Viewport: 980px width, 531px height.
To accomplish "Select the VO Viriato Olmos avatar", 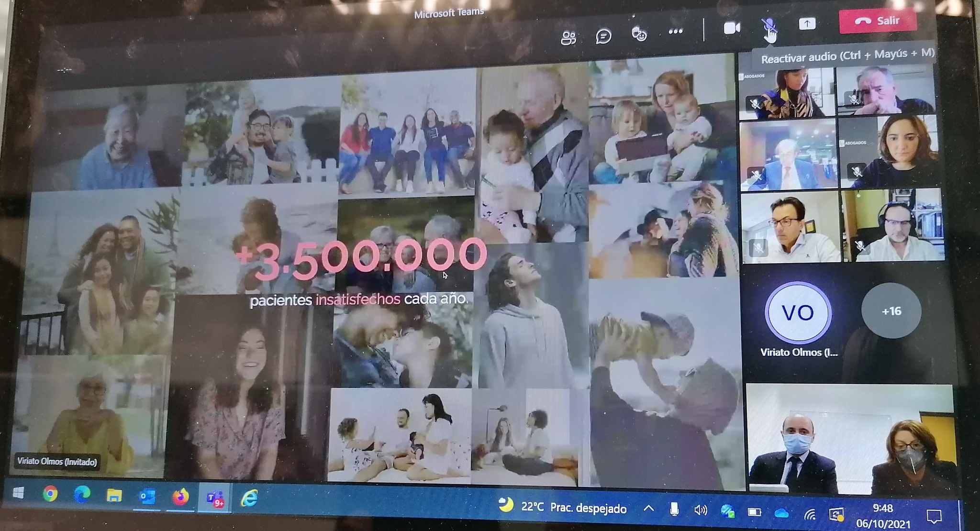I will pyautogui.click(x=798, y=313).
